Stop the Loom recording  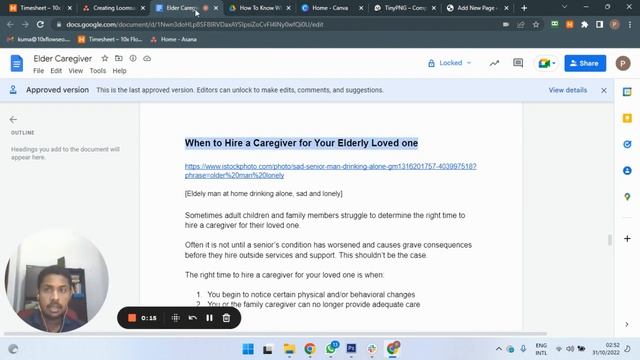click(x=132, y=318)
